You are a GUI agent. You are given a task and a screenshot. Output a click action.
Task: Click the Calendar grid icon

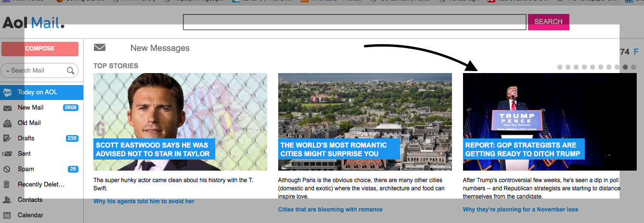point(7,215)
